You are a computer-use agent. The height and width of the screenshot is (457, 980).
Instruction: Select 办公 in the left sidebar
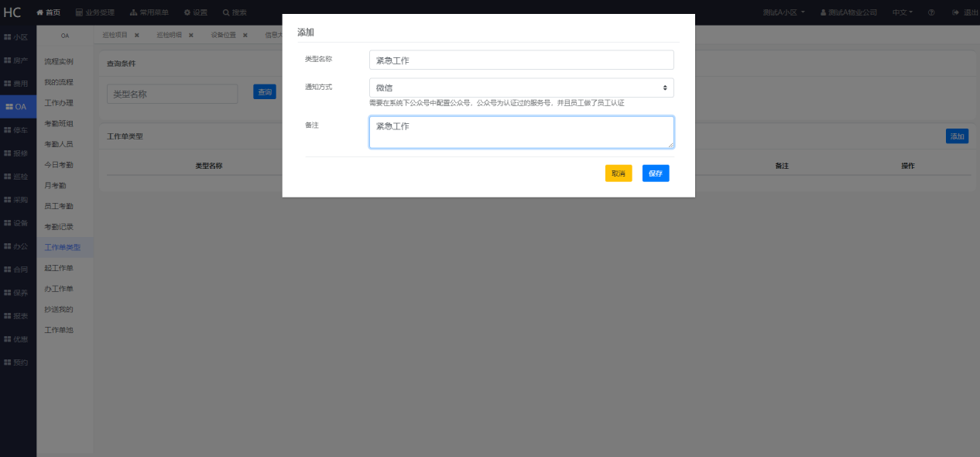pyautogui.click(x=18, y=246)
